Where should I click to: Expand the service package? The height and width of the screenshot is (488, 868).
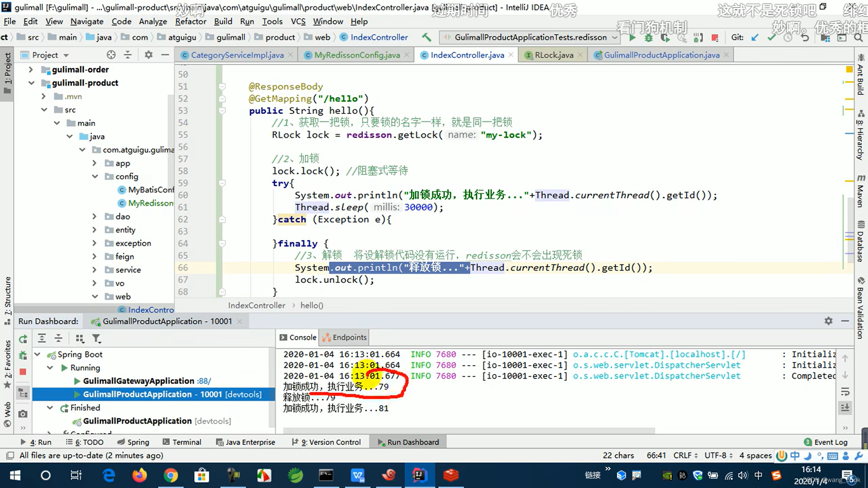coord(94,270)
